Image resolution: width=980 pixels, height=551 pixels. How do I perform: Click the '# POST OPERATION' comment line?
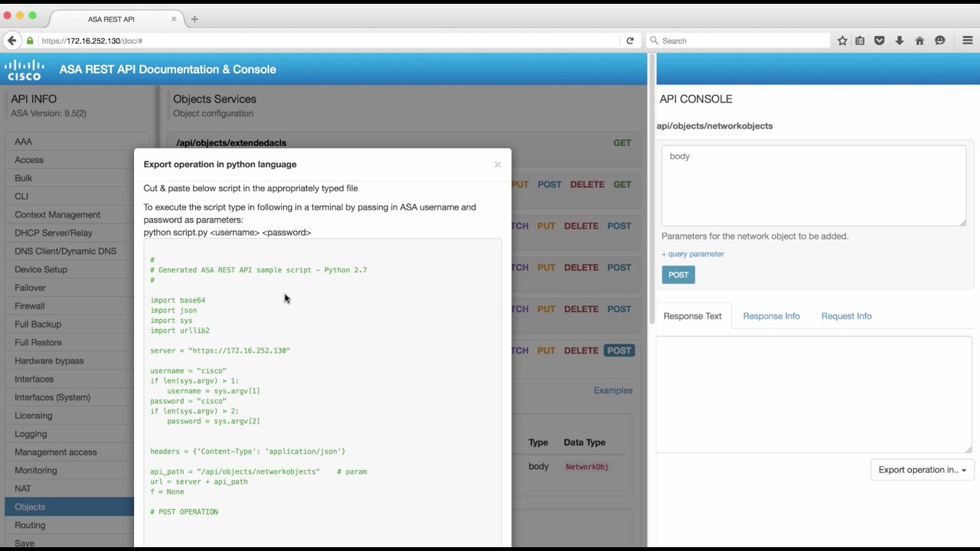[185, 512]
